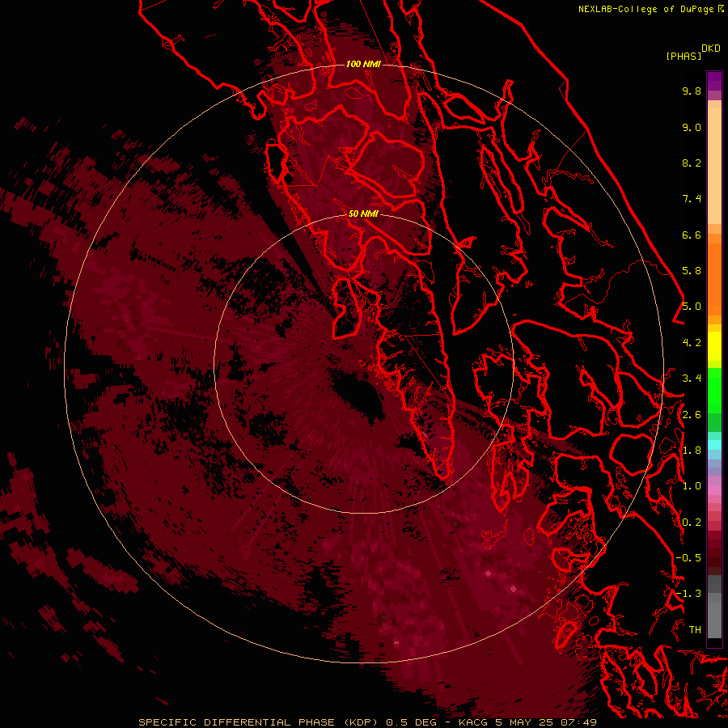This screenshot has height=728, width=728.
Task: Click the 5.0 scale value
Action: tap(692, 307)
